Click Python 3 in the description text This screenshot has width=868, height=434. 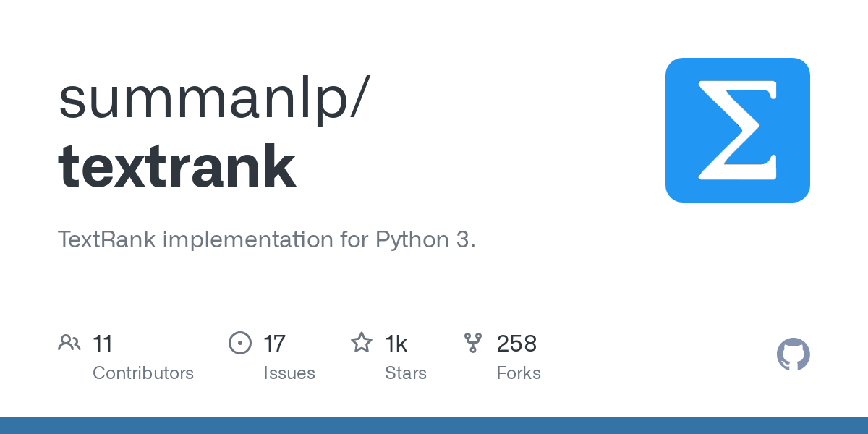[424, 239]
